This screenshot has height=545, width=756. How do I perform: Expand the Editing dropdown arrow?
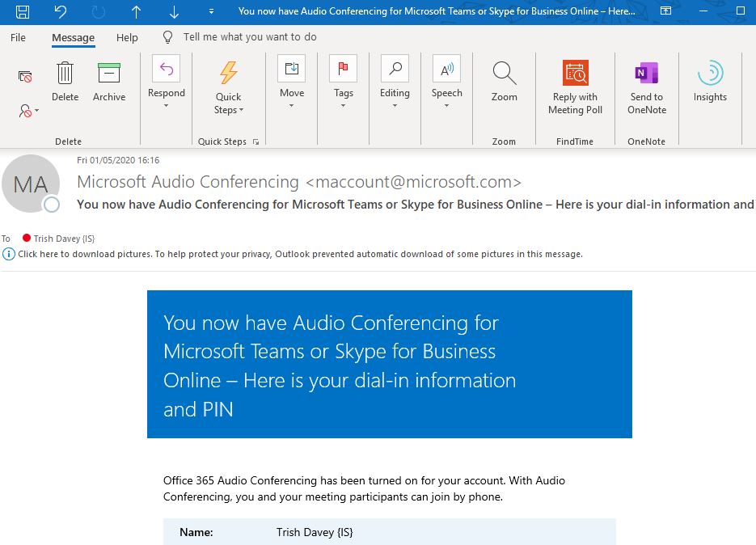tap(395, 106)
